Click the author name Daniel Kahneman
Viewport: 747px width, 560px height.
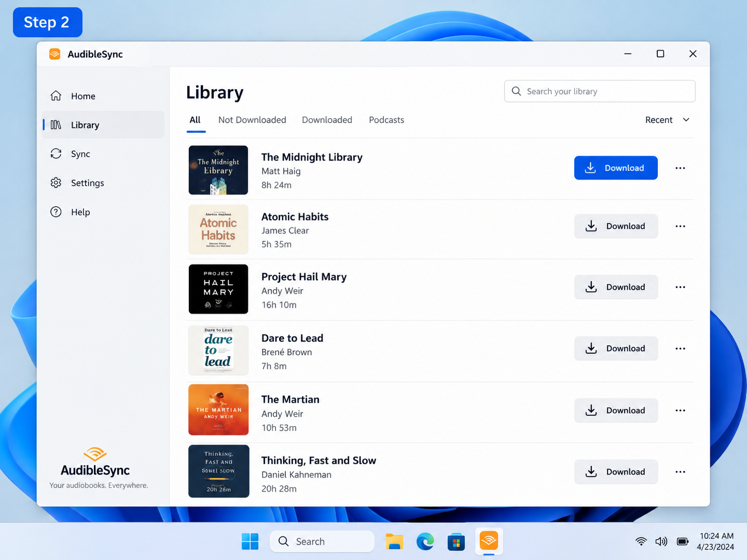(297, 475)
